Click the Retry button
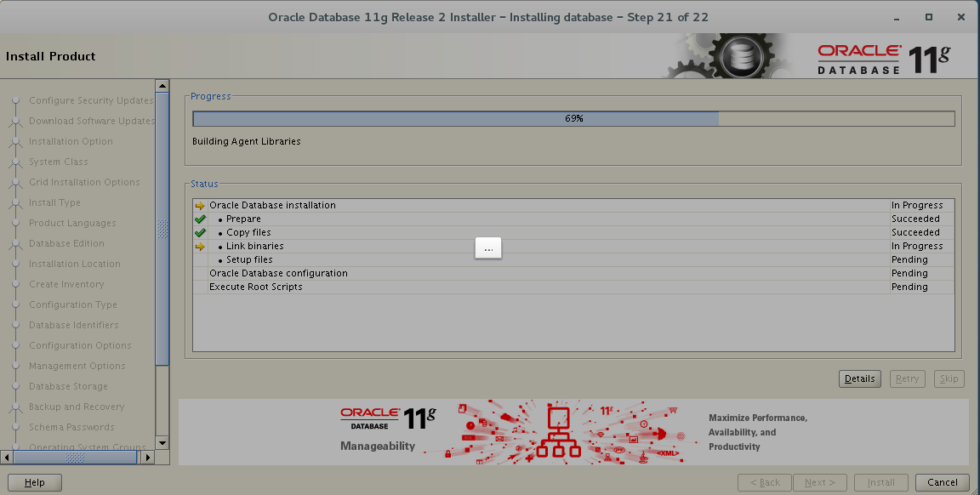Image resolution: width=980 pixels, height=495 pixels. (907, 378)
